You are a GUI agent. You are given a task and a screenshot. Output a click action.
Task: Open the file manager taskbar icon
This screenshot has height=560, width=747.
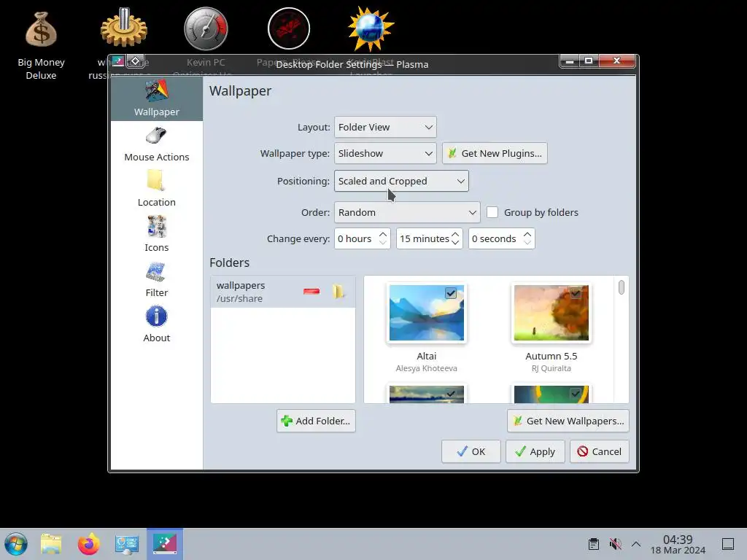[x=51, y=544]
